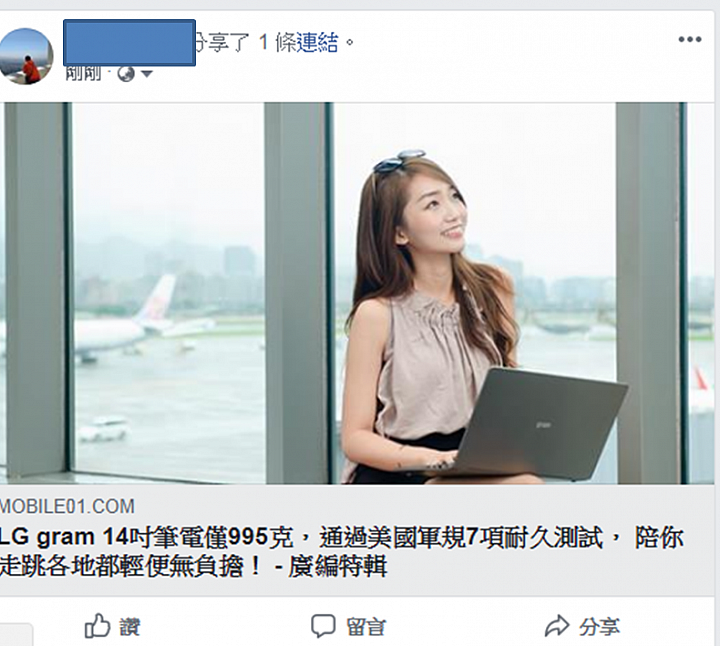Click the speech bubble comment icon
720x646 pixels.
[x=323, y=625]
